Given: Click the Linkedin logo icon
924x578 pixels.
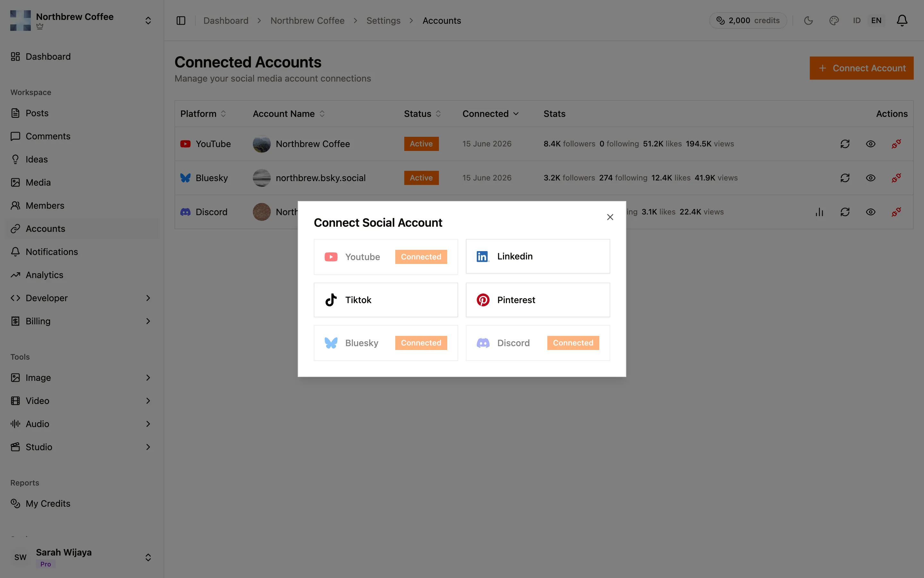Looking at the screenshot, I should point(483,257).
